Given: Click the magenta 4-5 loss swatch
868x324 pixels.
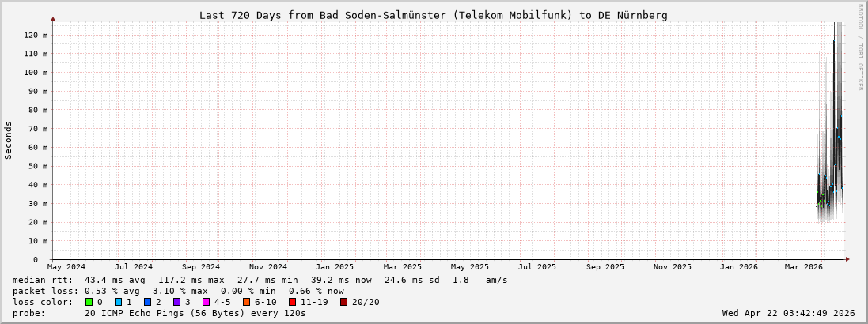Looking at the screenshot, I should [x=206, y=302].
